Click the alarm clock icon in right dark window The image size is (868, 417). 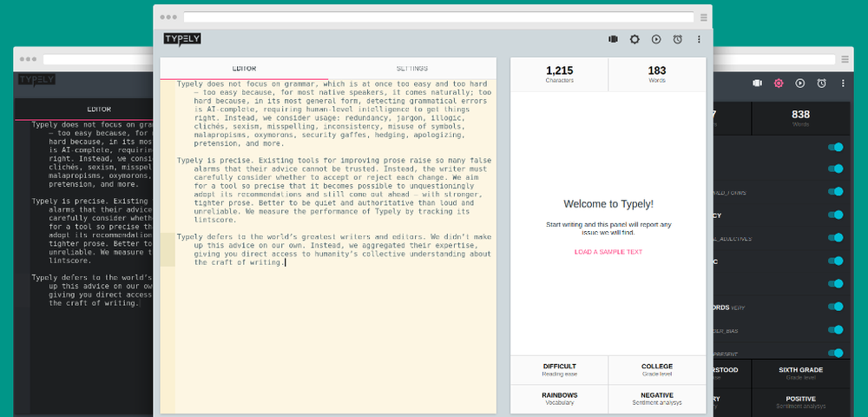point(821,83)
